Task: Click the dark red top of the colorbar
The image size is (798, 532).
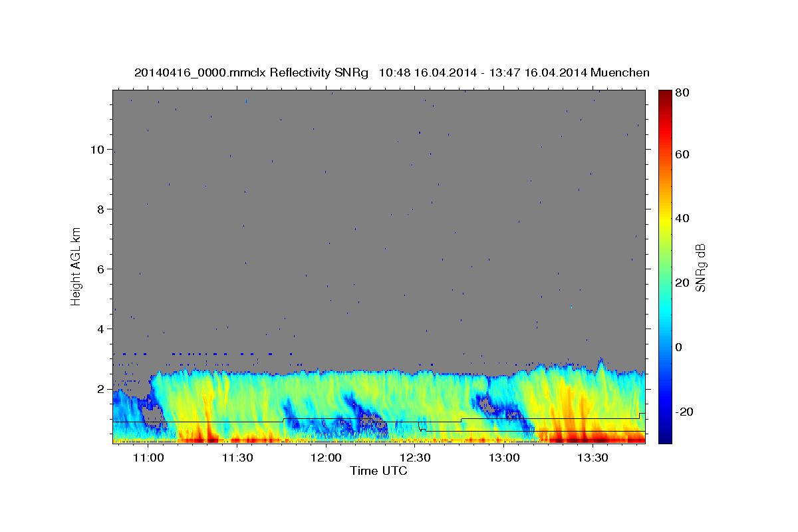Action: (665, 94)
